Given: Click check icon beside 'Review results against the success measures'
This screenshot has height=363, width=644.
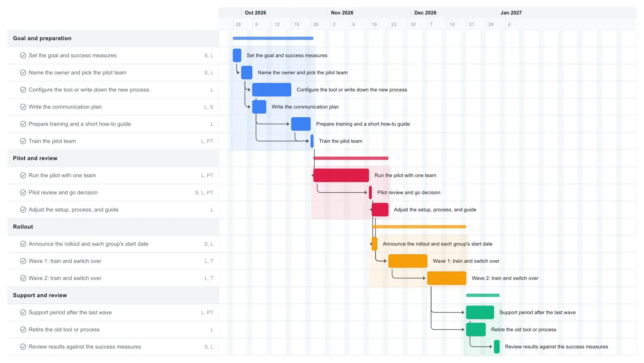Looking at the screenshot, I should coord(23,347).
